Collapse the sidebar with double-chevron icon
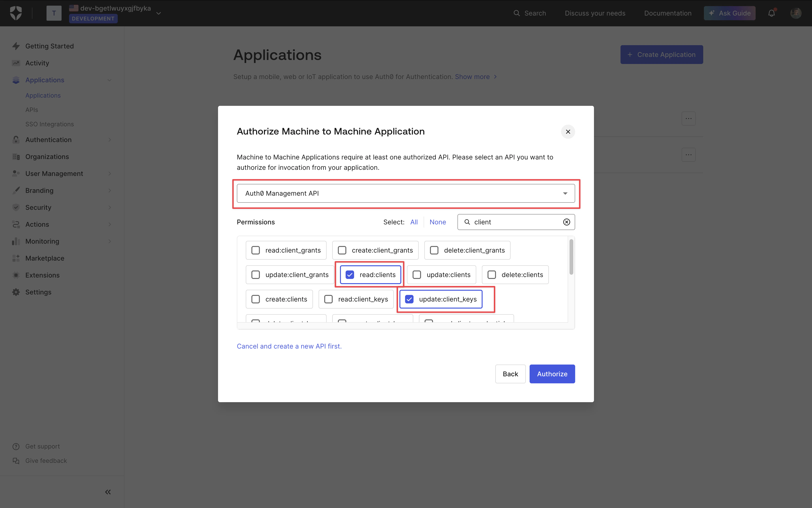 click(108, 492)
